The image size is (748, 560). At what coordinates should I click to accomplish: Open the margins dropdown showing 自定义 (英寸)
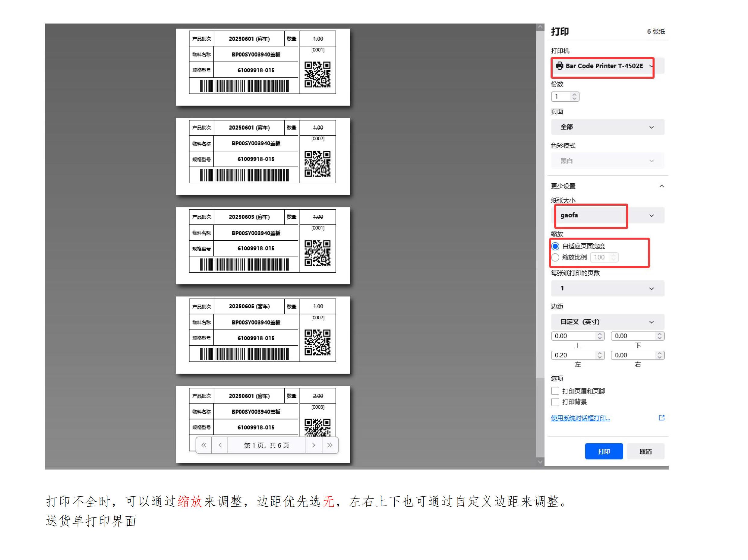click(607, 322)
